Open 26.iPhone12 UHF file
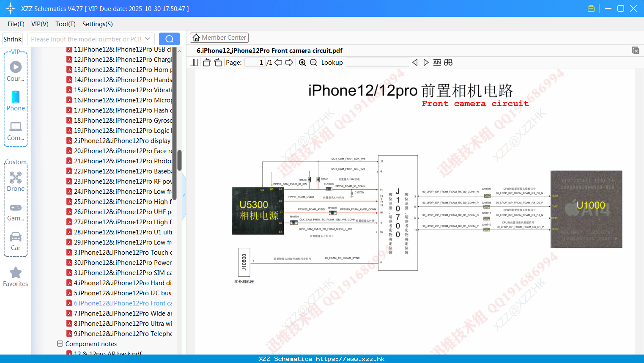Image resolution: width=644 pixels, height=363 pixels. [119, 212]
